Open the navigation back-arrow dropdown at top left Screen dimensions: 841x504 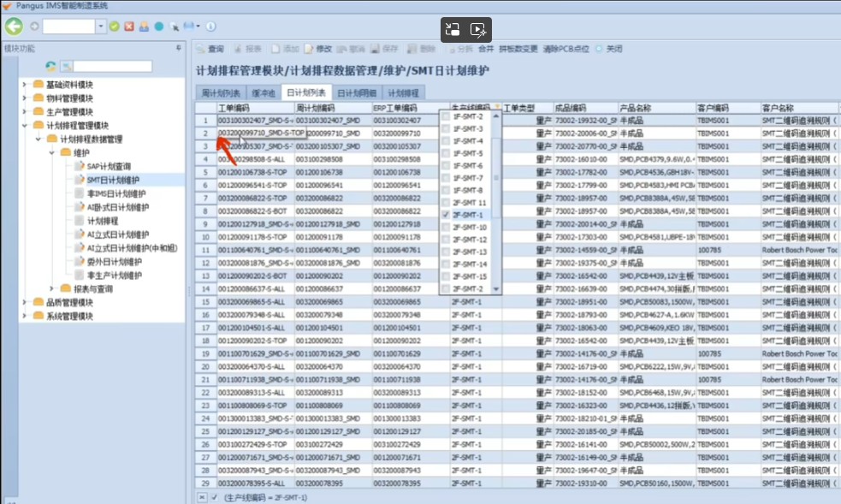[12, 27]
